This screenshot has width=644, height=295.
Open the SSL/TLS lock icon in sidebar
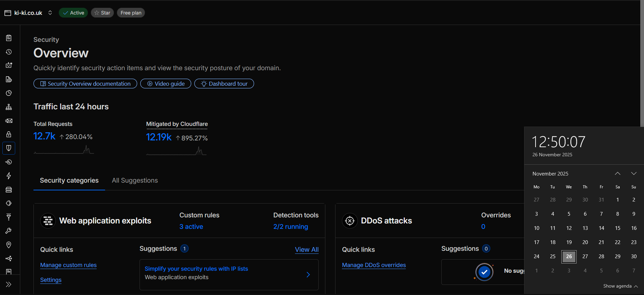9,134
